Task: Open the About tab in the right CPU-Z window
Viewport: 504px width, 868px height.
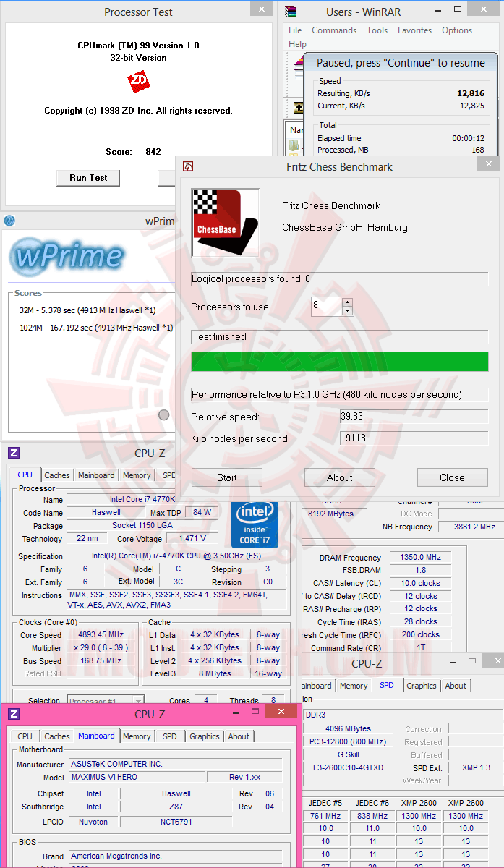Action: [456, 686]
